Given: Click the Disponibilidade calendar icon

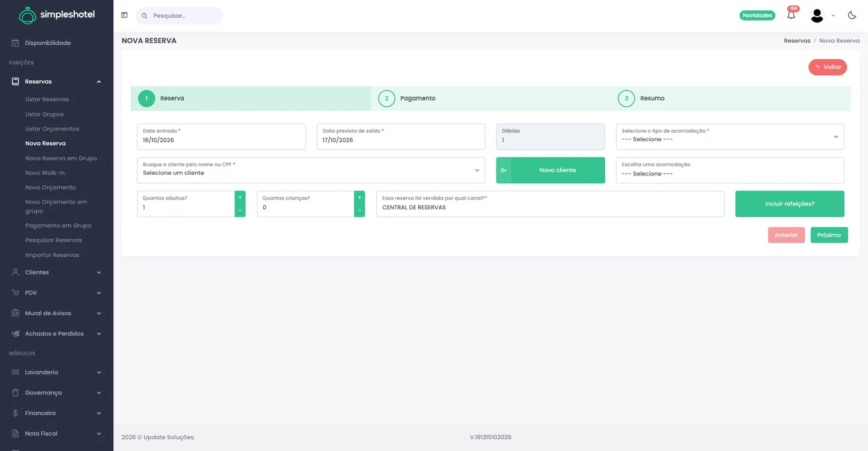Looking at the screenshot, I should [x=16, y=43].
